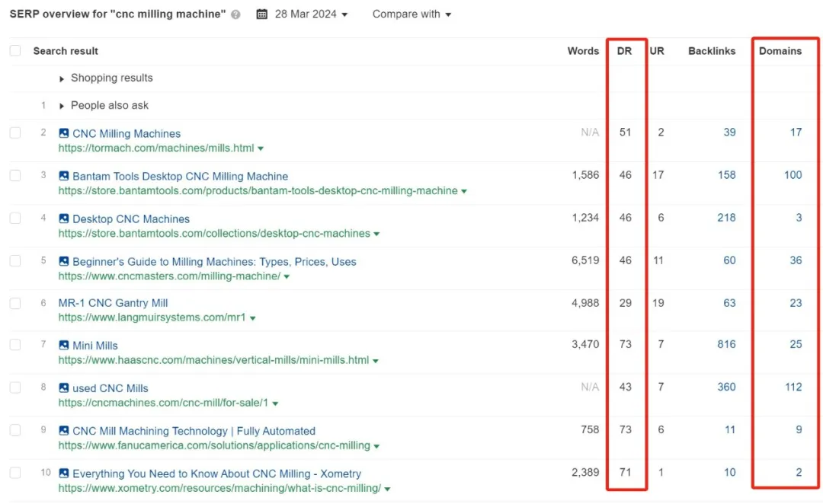The height and width of the screenshot is (504, 823).
Task: Open the CNC Milling Machines result title
Action: pos(126,134)
